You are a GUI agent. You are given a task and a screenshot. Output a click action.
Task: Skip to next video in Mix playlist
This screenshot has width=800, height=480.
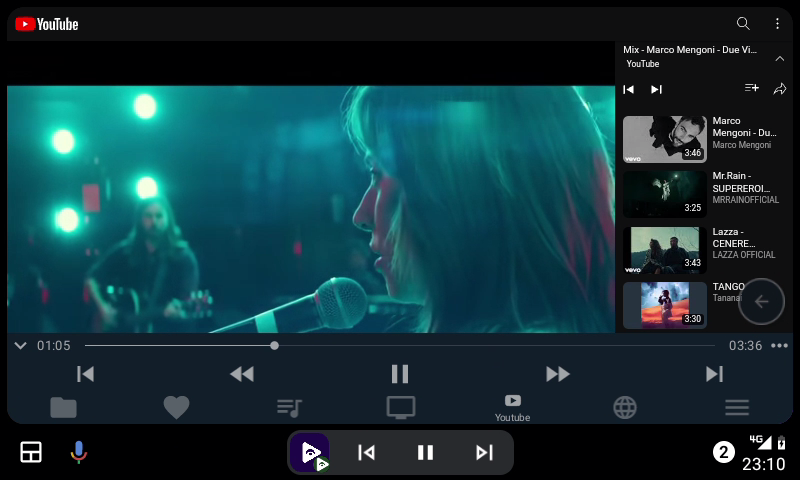(656, 89)
